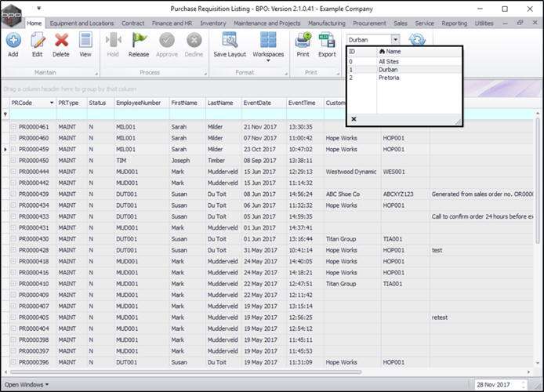Click the Edit icon in Maintain group
Viewport: 544px width, 392px height.
click(38, 41)
